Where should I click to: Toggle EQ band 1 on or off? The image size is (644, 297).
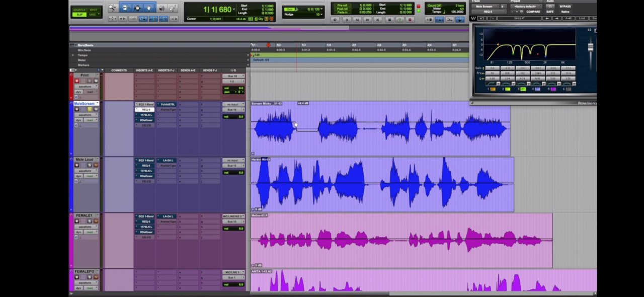[493, 89]
